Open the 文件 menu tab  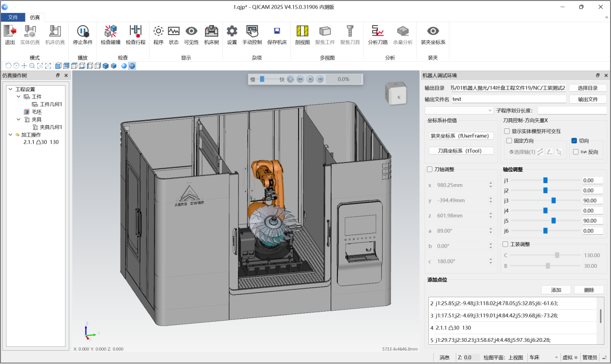click(13, 17)
